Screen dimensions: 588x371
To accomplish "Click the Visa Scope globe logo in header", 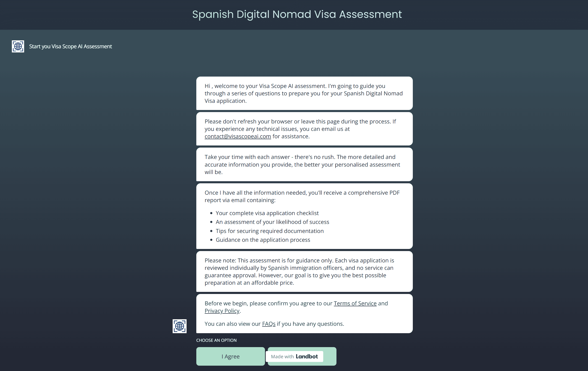I will (x=18, y=46).
